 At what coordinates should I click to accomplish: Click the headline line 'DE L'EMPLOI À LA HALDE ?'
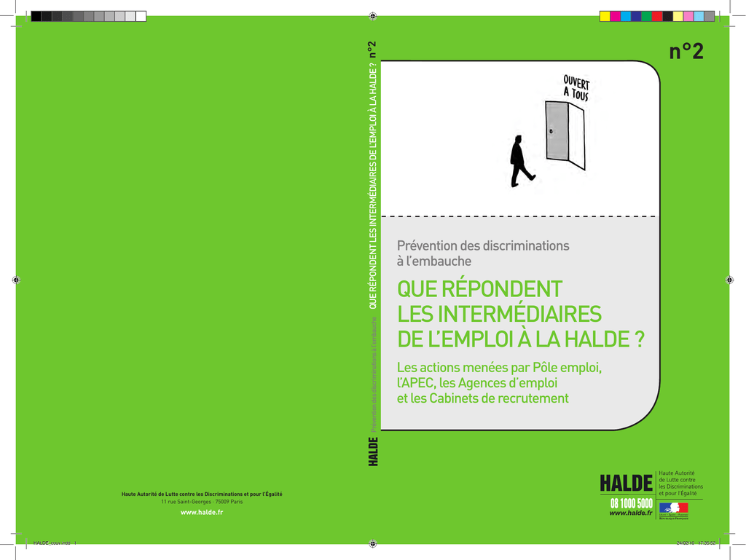[x=521, y=339]
